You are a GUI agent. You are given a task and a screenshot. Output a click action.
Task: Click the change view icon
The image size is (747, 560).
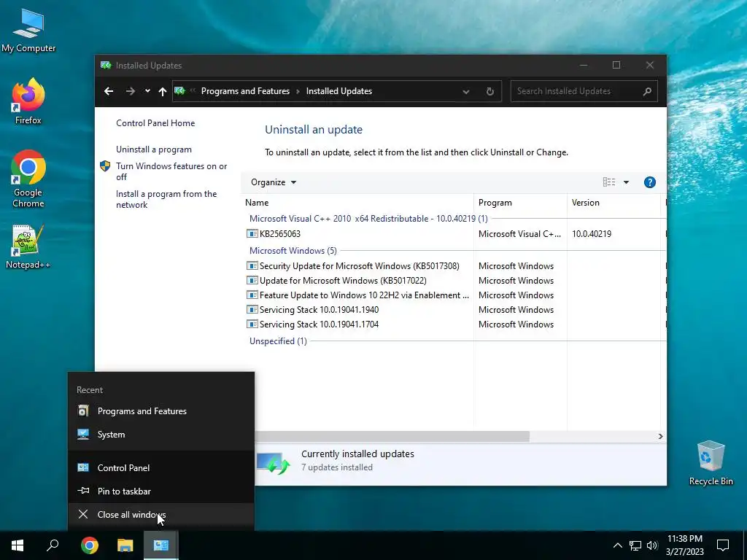tap(609, 182)
